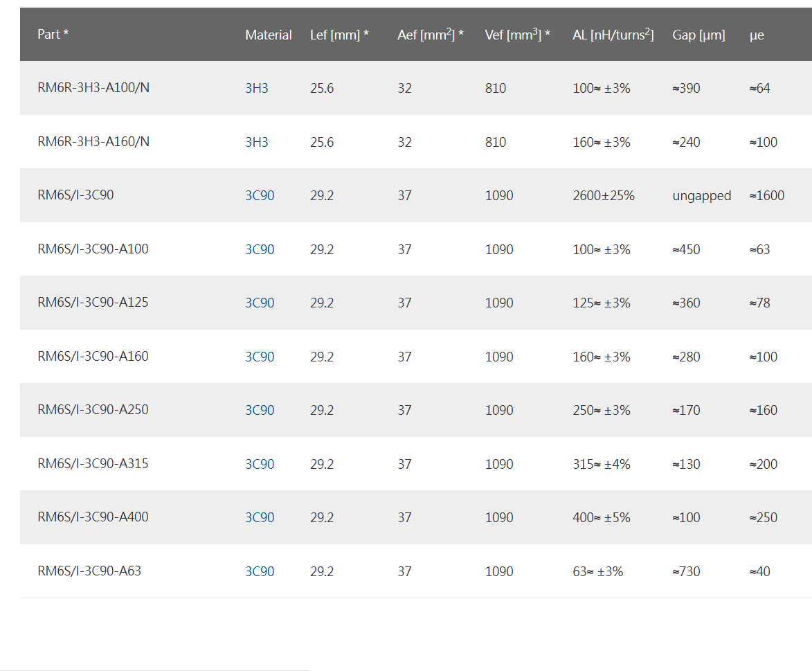
Task: Open 3H3 material link for RM6R-3H3-A160/N
Action: [256, 142]
